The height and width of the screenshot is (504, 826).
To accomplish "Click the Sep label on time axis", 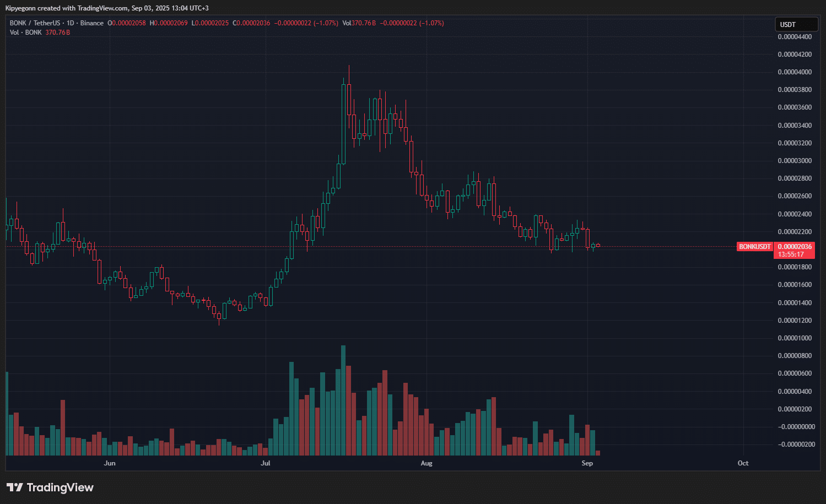I will pos(587,463).
